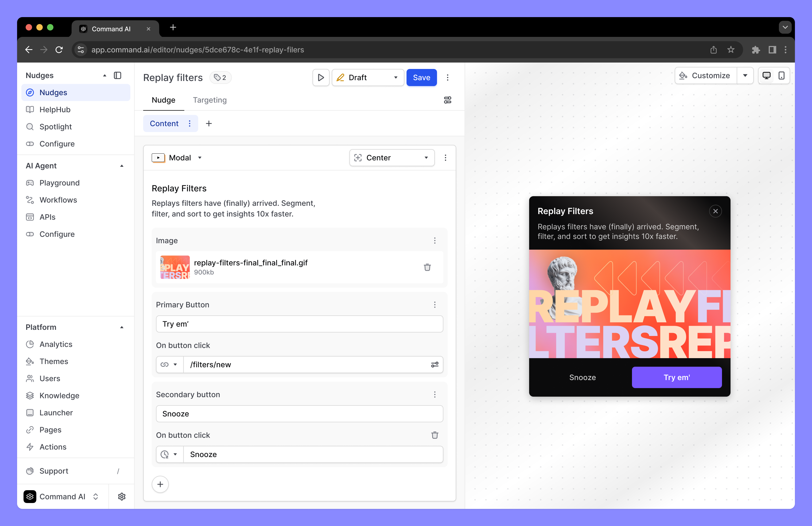Switch preview to desktop with the monitor icon
812x526 pixels.
(x=767, y=75)
